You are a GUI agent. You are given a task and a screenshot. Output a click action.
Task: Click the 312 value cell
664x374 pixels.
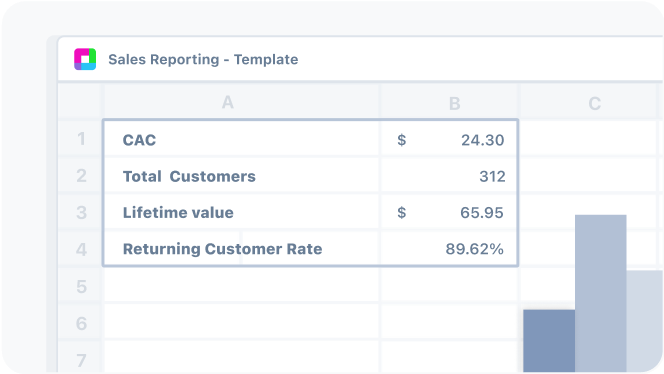click(x=449, y=176)
